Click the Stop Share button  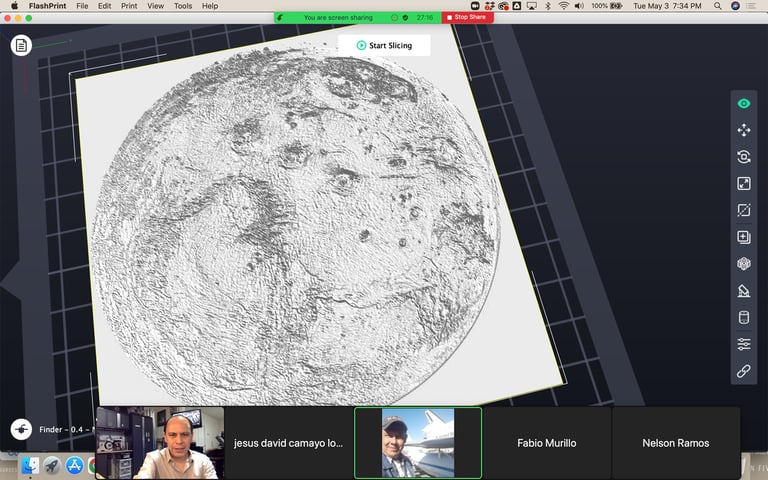(x=468, y=17)
